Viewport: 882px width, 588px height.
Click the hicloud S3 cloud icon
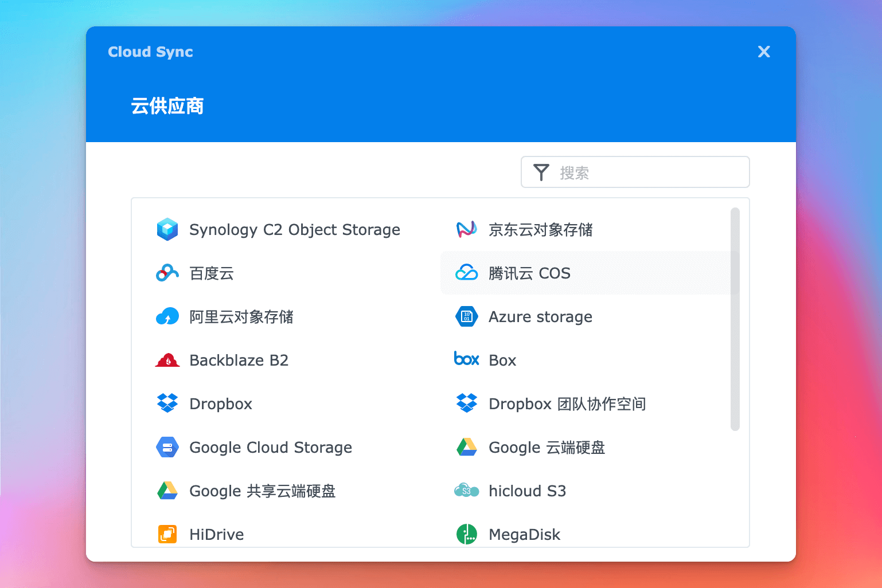click(467, 491)
